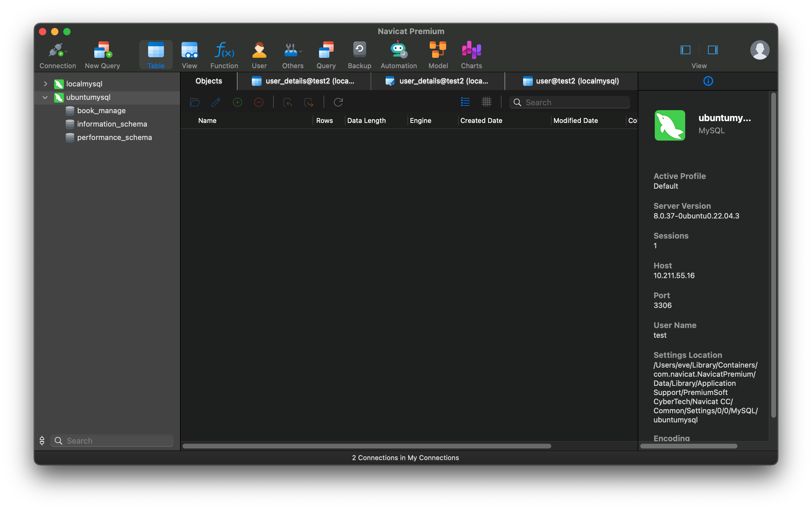The width and height of the screenshot is (812, 510).
Task: Click the connection filter icon beside sidebar search
Action: tap(42, 441)
